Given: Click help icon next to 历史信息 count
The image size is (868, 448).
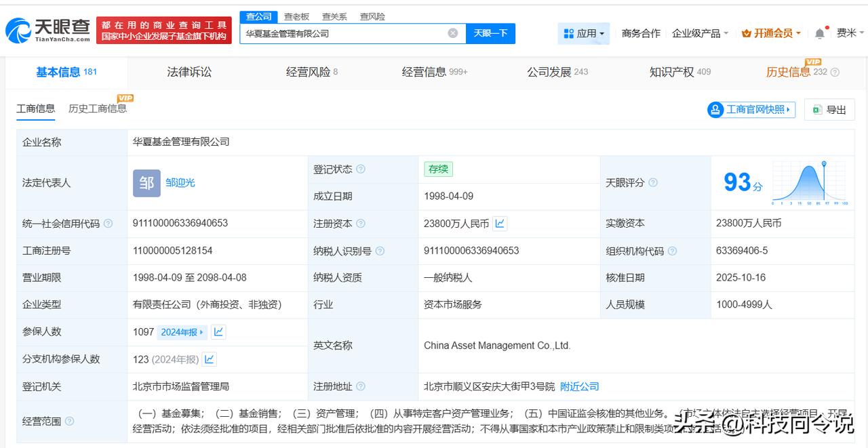Looking at the screenshot, I should tap(835, 73).
